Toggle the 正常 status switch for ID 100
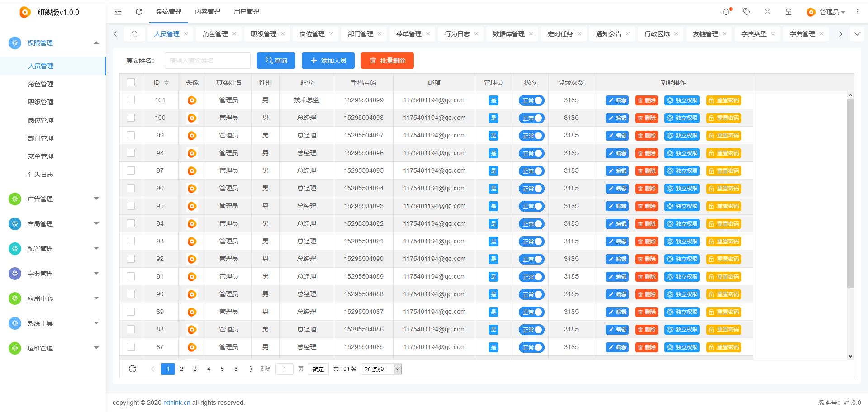868x412 pixels. [531, 118]
